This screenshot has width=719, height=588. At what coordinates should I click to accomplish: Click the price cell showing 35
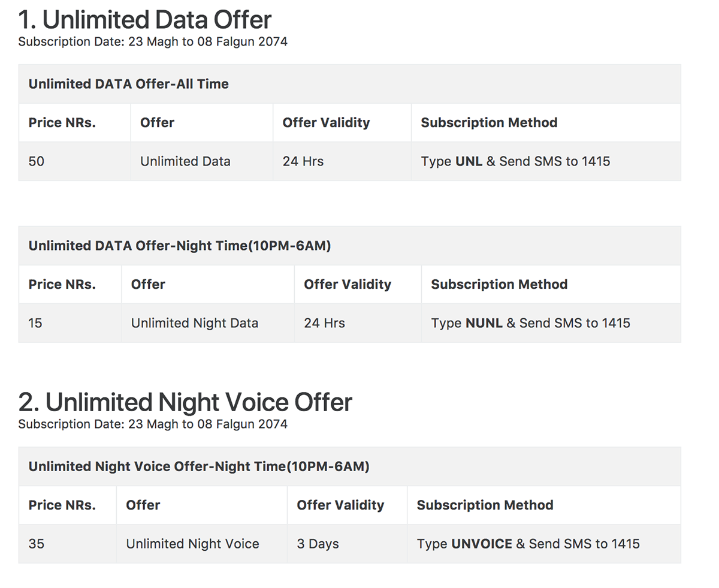(68, 544)
